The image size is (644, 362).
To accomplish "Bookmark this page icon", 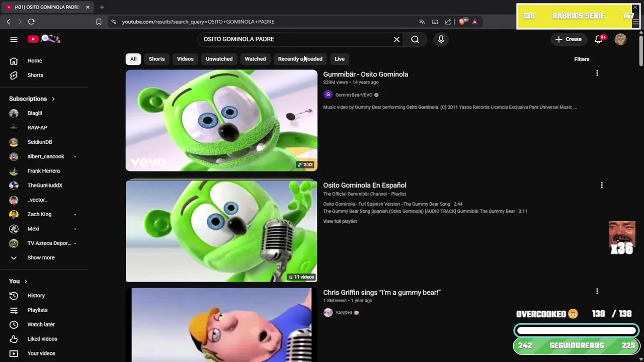I will tap(99, 22).
